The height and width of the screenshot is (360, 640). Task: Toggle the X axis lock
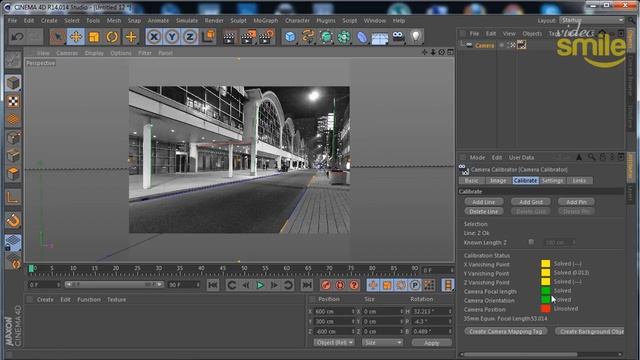[x=154, y=37]
